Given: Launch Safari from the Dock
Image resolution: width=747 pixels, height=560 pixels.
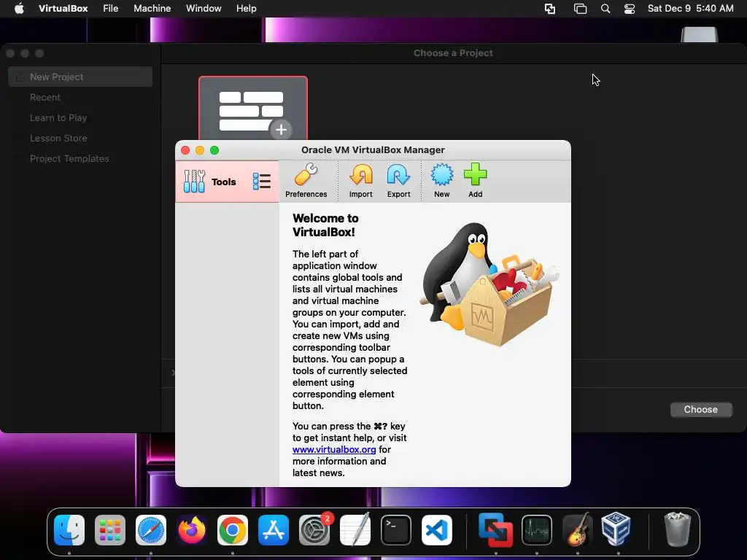Looking at the screenshot, I should (x=151, y=530).
